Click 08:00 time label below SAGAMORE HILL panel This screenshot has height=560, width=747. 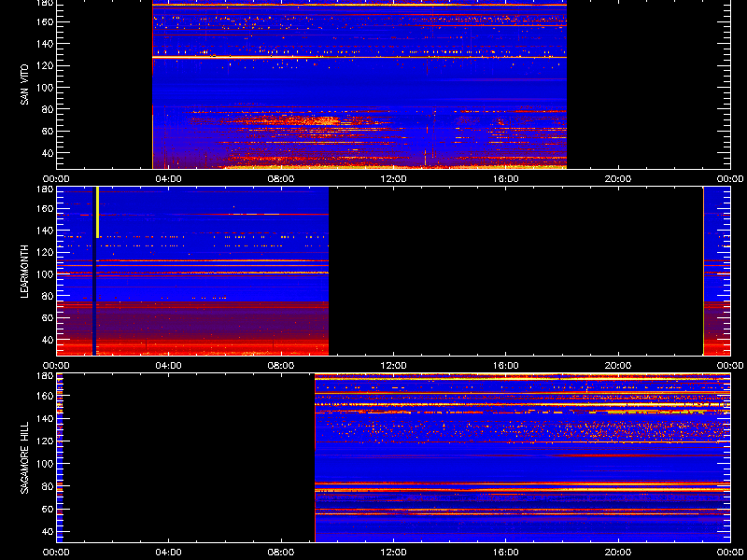pos(281,553)
